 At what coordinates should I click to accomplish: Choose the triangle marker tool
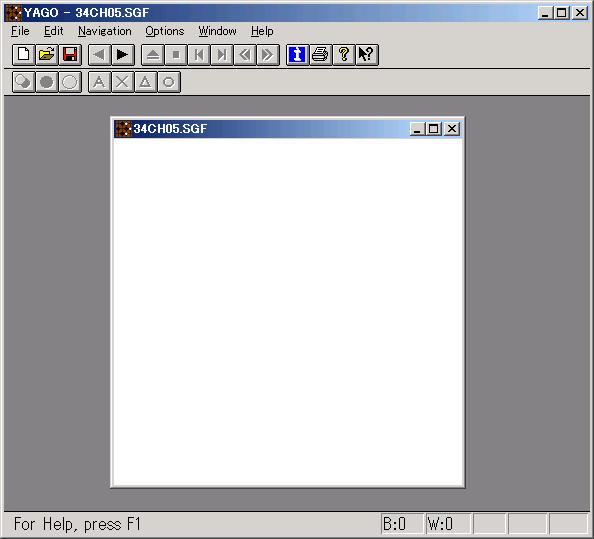[x=145, y=82]
